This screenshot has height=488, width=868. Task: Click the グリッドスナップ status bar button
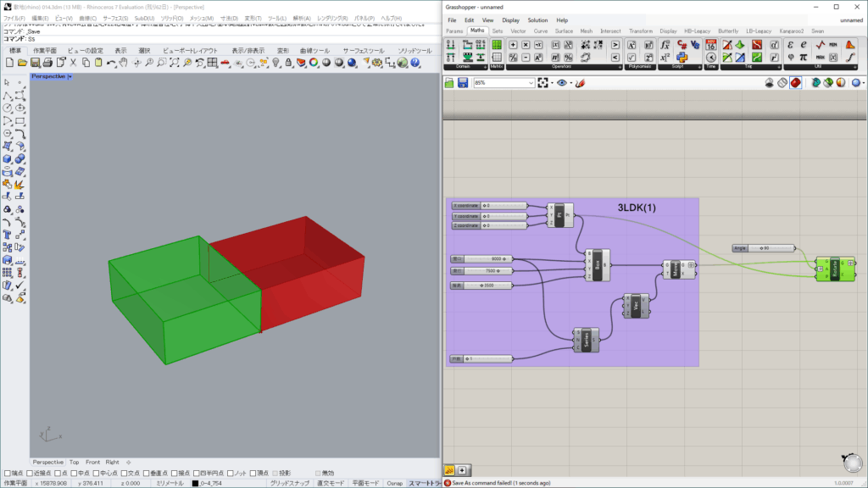pyautogui.click(x=290, y=483)
